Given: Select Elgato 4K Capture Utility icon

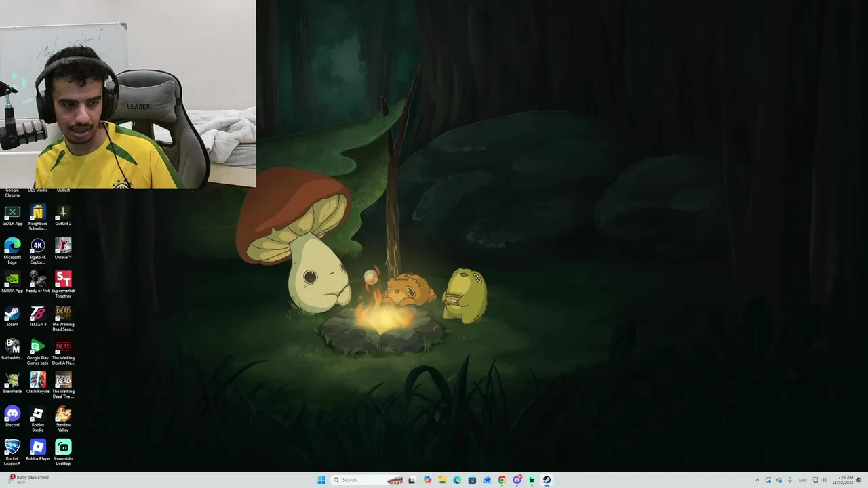Looking at the screenshot, I should coord(37,251).
